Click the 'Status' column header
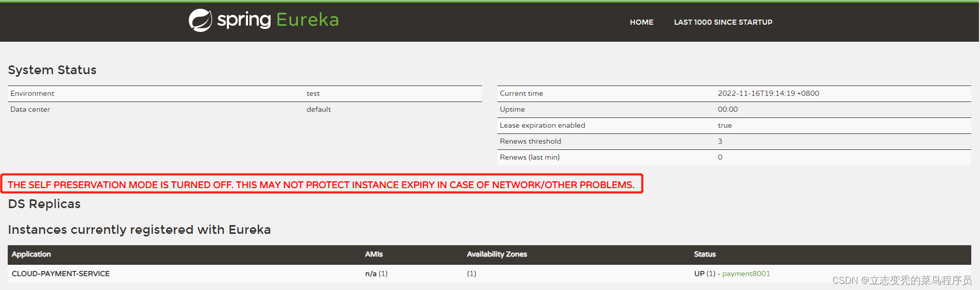Image resolution: width=980 pixels, height=290 pixels. click(704, 254)
